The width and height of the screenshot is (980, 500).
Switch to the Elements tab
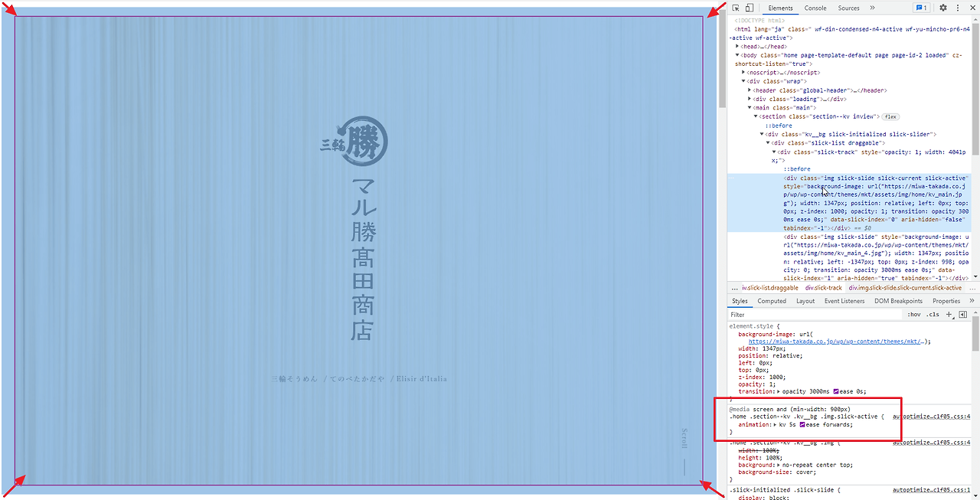point(780,8)
